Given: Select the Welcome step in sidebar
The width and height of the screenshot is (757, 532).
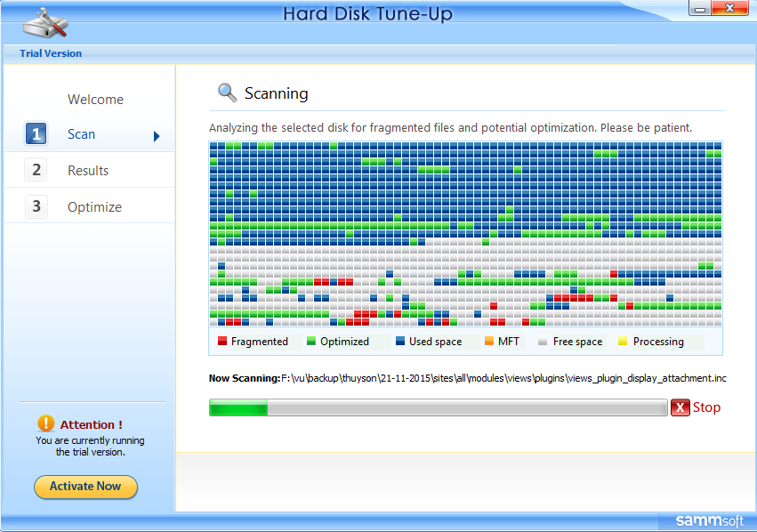Looking at the screenshot, I should tap(95, 100).
